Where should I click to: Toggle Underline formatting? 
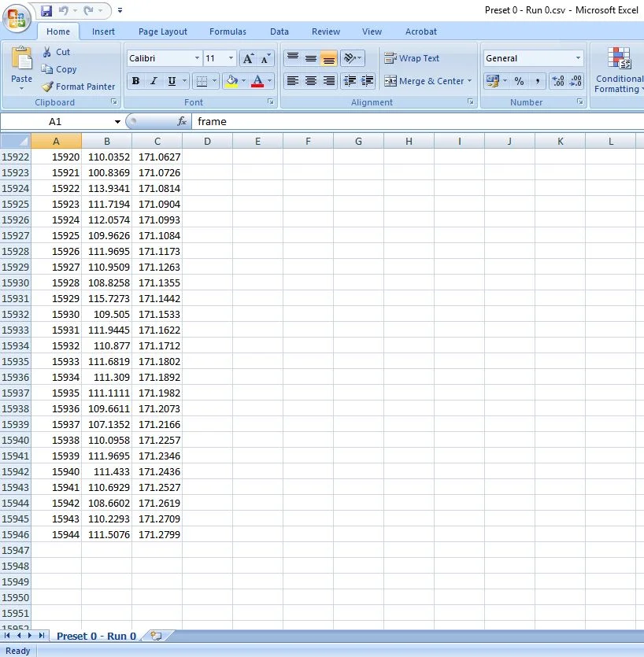click(172, 81)
